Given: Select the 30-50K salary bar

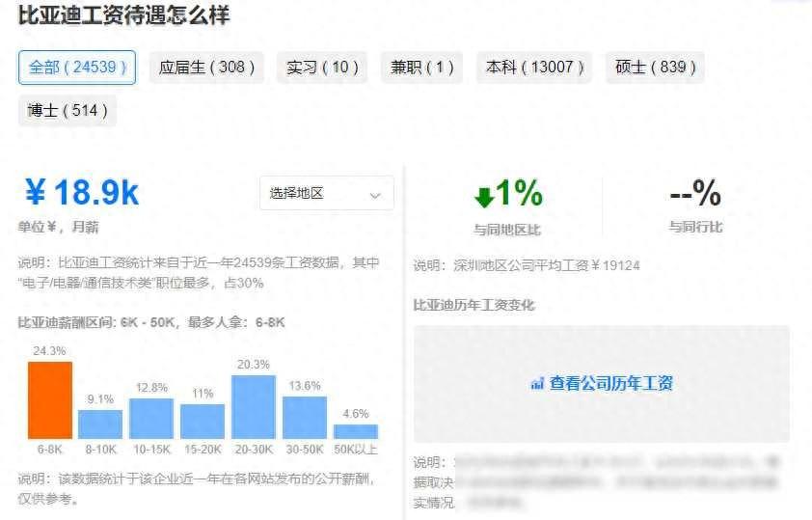Looking at the screenshot, I should pos(305,418).
